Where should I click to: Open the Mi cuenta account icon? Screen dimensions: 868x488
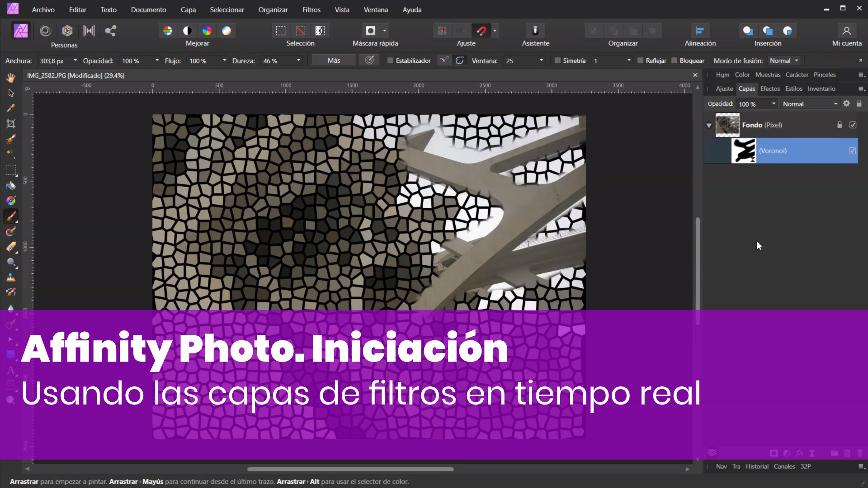tap(847, 31)
